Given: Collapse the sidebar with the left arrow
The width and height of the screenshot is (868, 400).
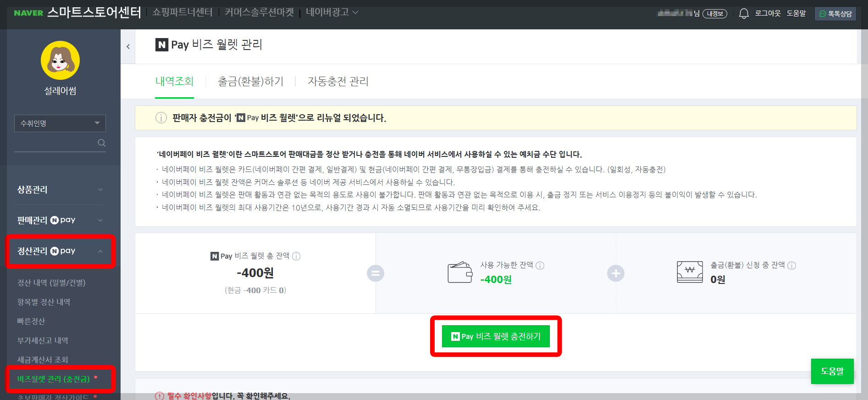Looking at the screenshot, I should point(128,46).
